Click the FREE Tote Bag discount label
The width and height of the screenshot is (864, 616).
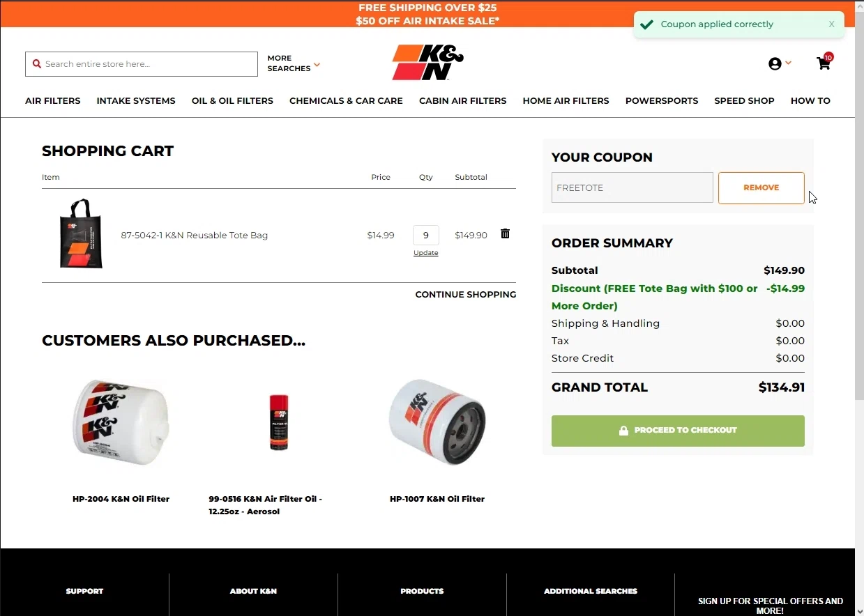pos(654,297)
